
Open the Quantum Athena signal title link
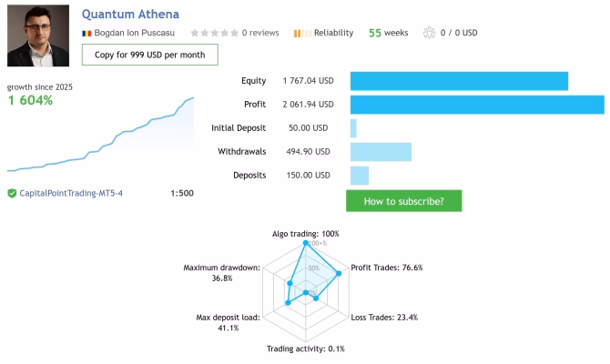coord(130,15)
